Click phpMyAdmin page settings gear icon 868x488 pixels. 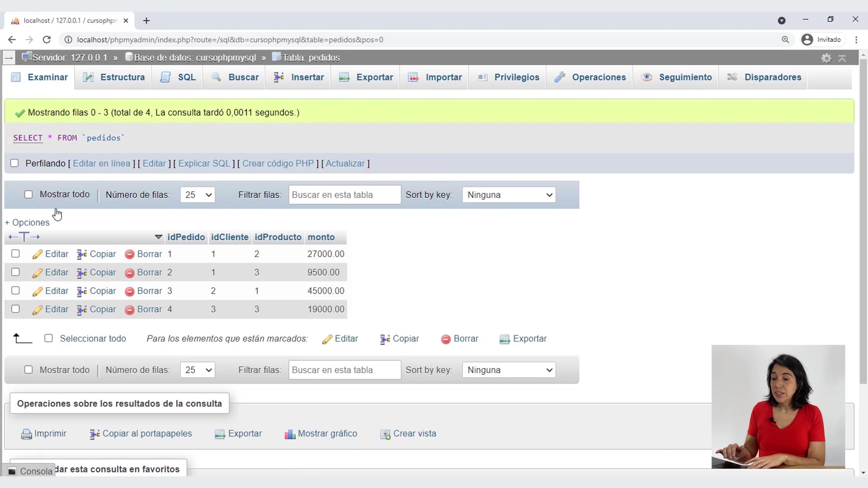(x=826, y=58)
